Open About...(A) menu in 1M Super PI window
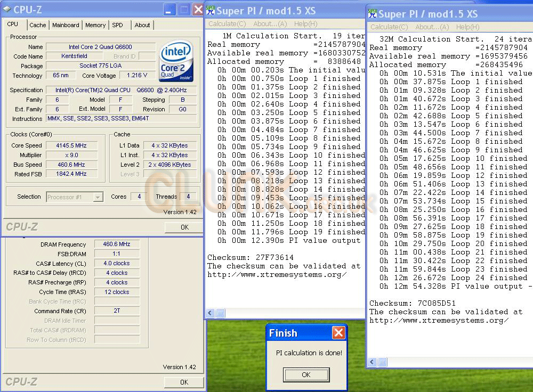Screen dimensions: 533x392 click(x=270, y=24)
